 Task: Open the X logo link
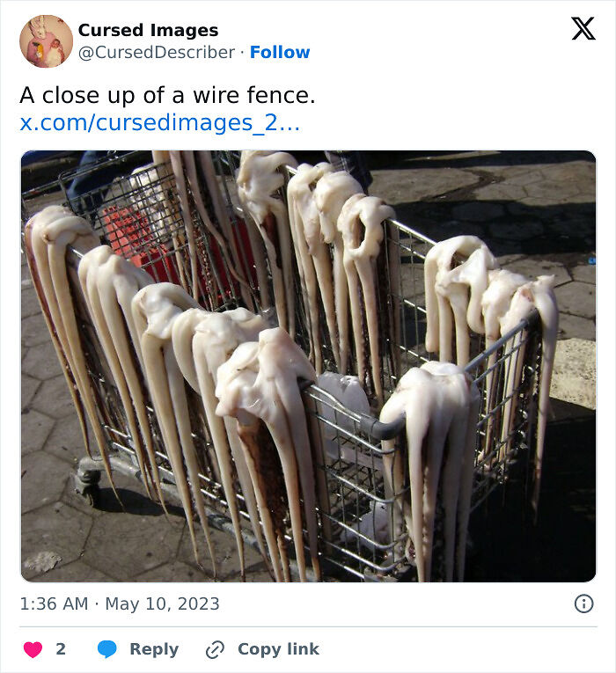click(x=583, y=29)
